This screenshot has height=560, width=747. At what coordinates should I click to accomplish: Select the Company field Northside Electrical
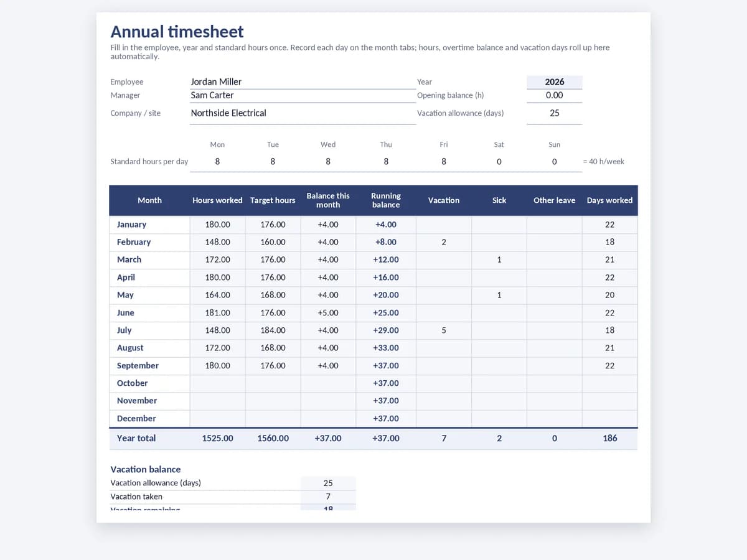tap(303, 113)
